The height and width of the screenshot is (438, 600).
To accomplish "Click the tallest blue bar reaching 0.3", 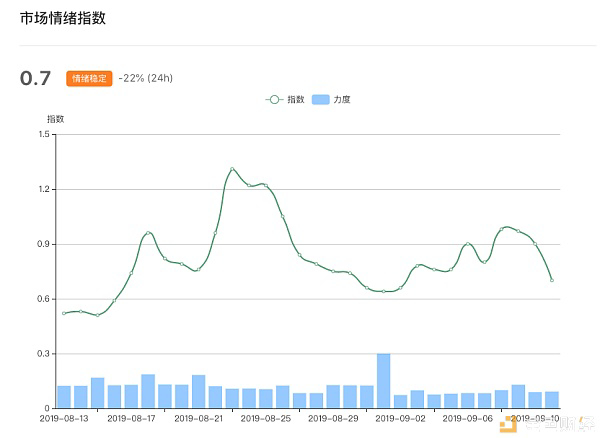I will (x=383, y=381).
